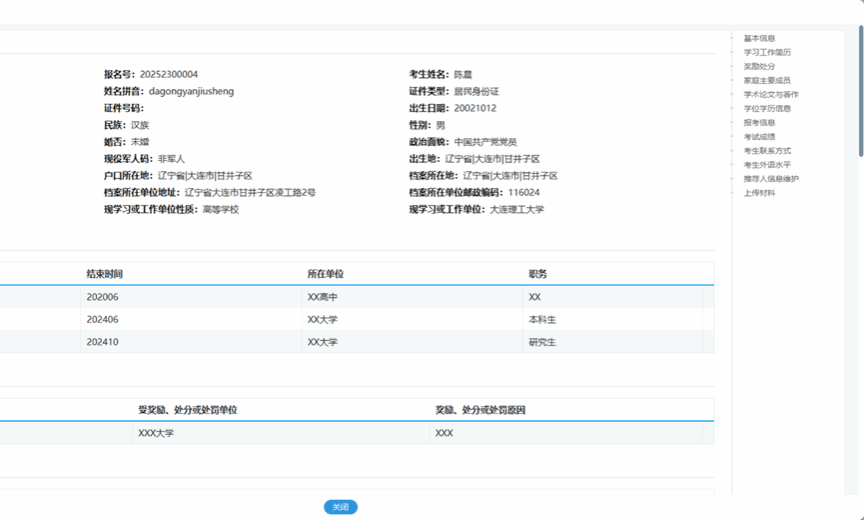Viewport: 864px width, 520px height.
Task: Open 学习工作简历 in the side navigation
Action: click(x=767, y=52)
